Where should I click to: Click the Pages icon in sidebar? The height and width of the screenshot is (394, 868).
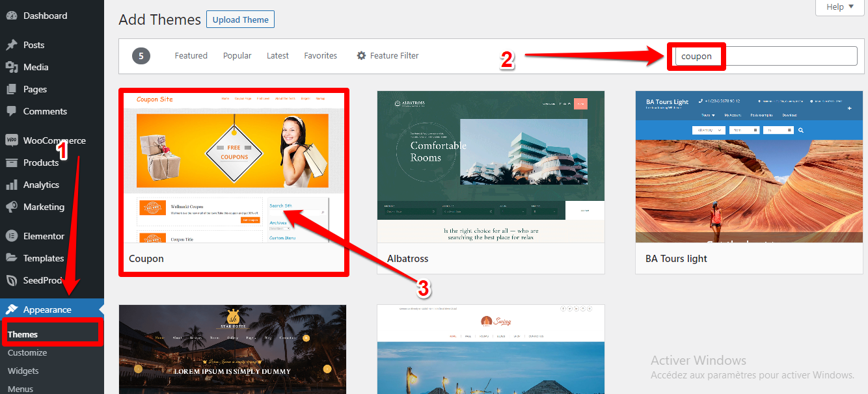[x=11, y=89]
